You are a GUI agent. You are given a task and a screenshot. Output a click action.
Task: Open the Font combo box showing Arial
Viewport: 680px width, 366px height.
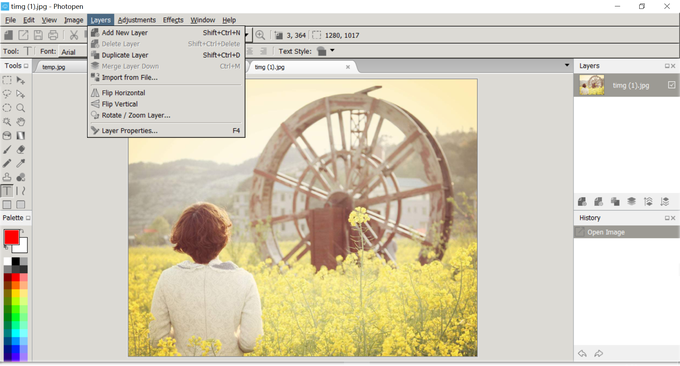click(74, 52)
